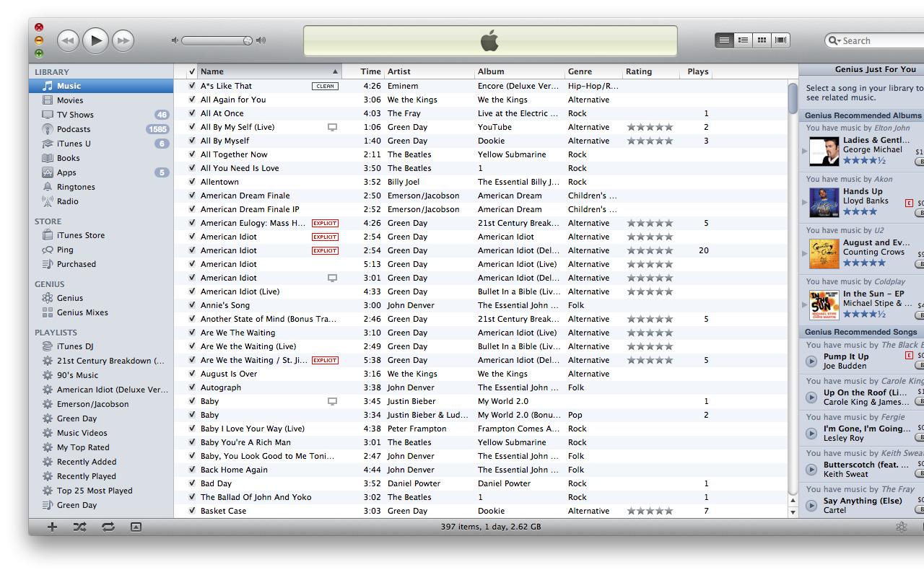
Task: Mute via the low-volume speaker icon
Action: pos(175,40)
